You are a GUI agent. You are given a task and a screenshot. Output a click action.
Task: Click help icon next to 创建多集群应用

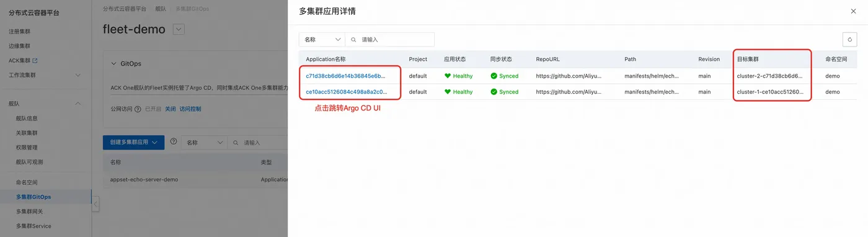click(x=174, y=142)
